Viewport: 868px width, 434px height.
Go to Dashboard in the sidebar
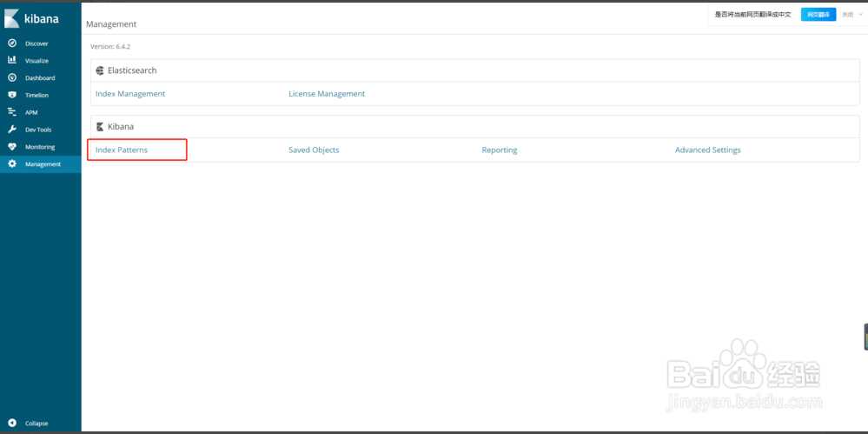[x=41, y=77]
